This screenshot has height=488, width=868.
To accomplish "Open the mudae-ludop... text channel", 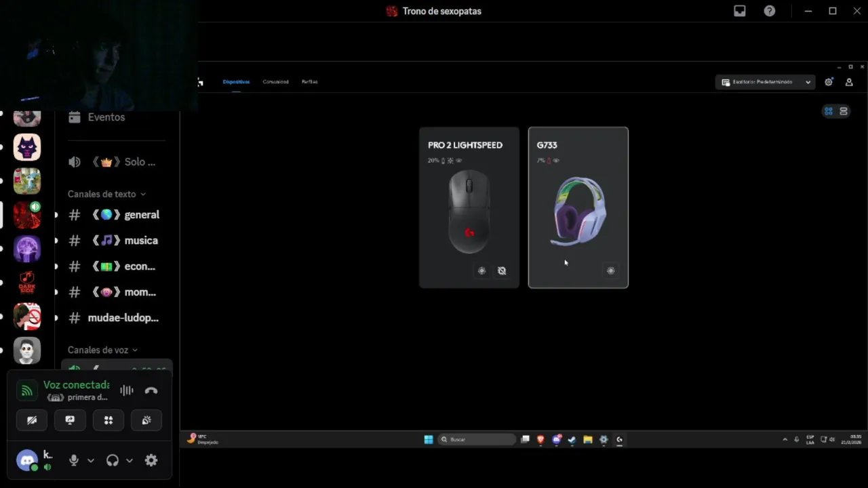I will coord(117,318).
